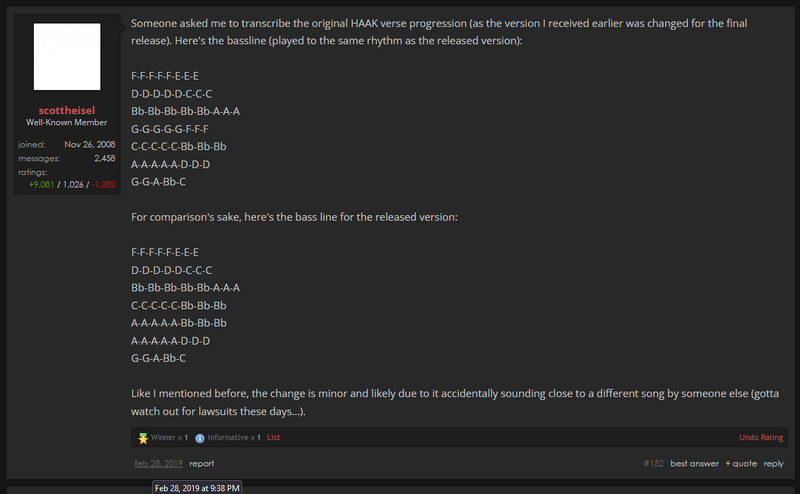This screenshot has width=800, height=494.
Task: Add post to multi-quote with + quote
Action: [741, 464]
